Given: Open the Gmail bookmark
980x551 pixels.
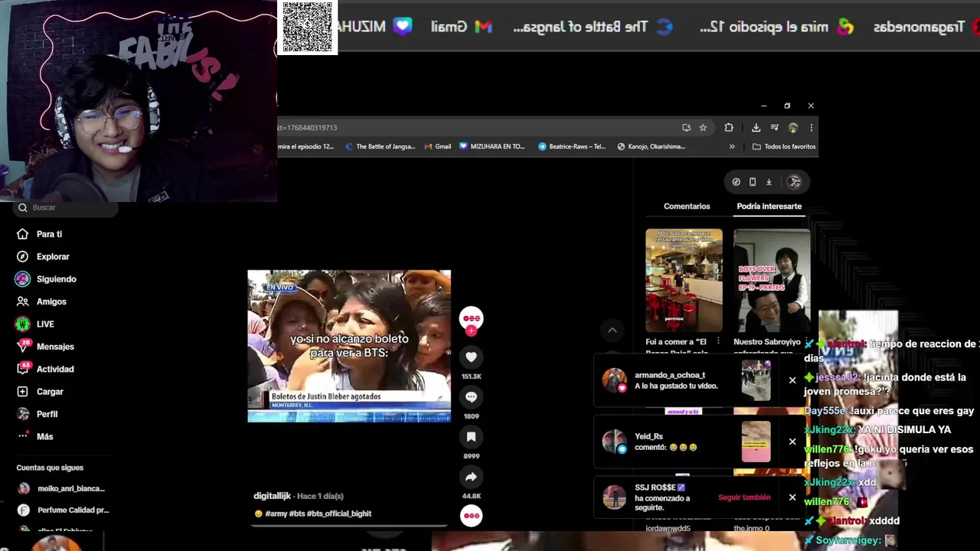Looking at the screenshot, I should point(437,146).
